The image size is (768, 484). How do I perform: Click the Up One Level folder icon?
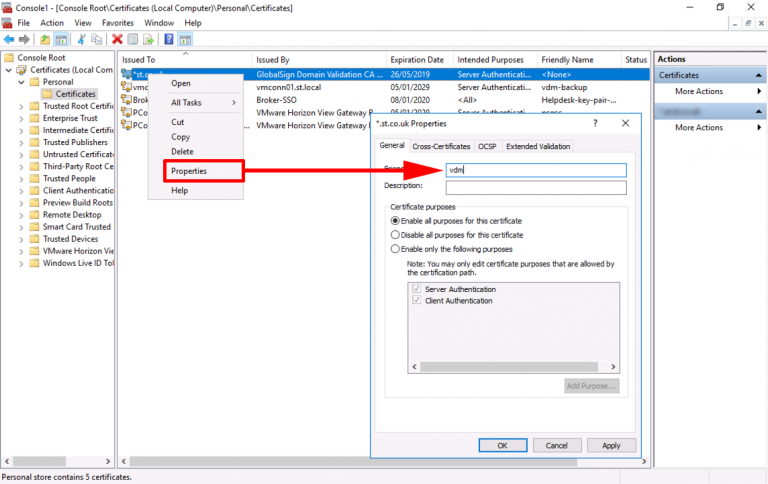coord(45,39)
